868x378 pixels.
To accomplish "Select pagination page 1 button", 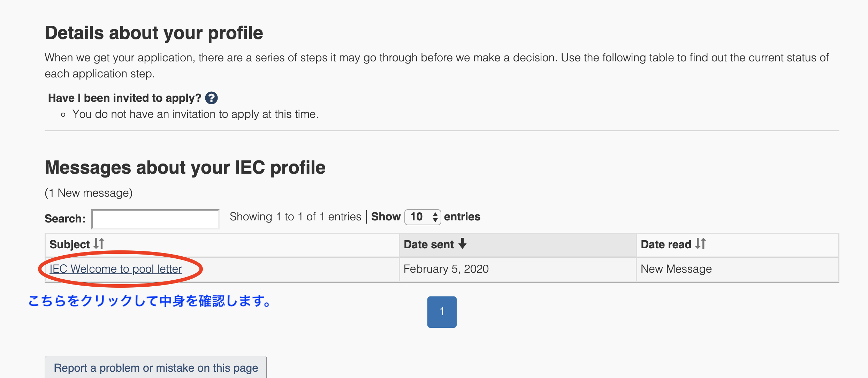I will point(442,312).
